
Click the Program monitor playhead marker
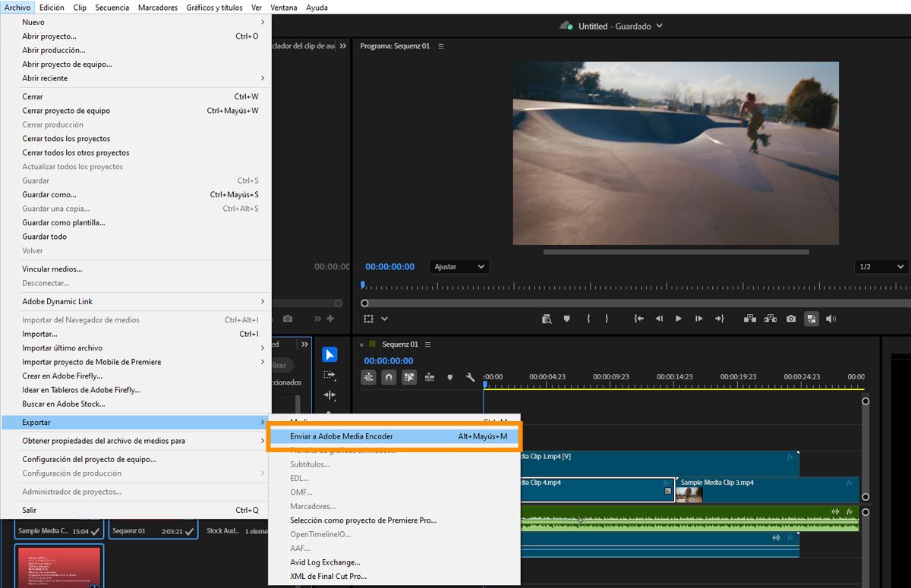pos(363,285)
